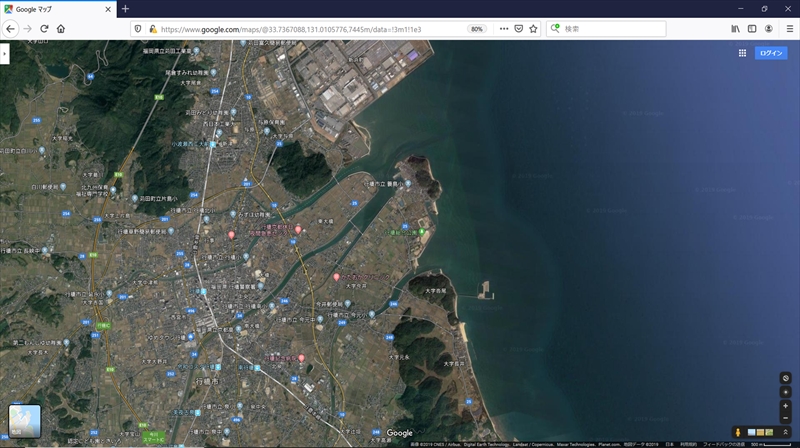
Task: Toggle the 3D globe view button
Action: pos(786,378)
